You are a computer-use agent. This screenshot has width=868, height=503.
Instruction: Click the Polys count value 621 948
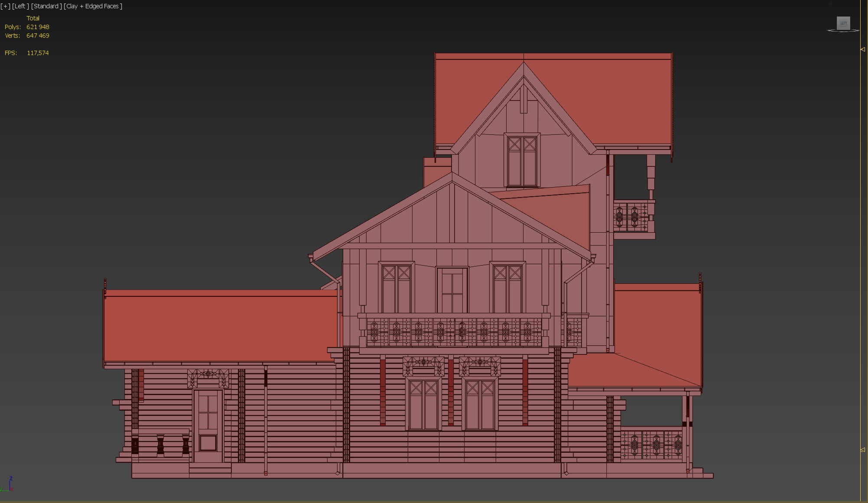[38, 27]
